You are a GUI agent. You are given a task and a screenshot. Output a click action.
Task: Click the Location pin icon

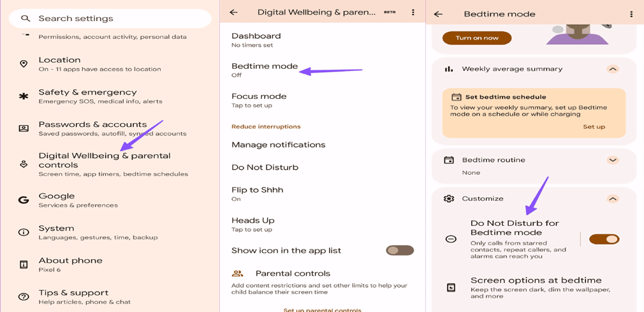pos(24,64)
